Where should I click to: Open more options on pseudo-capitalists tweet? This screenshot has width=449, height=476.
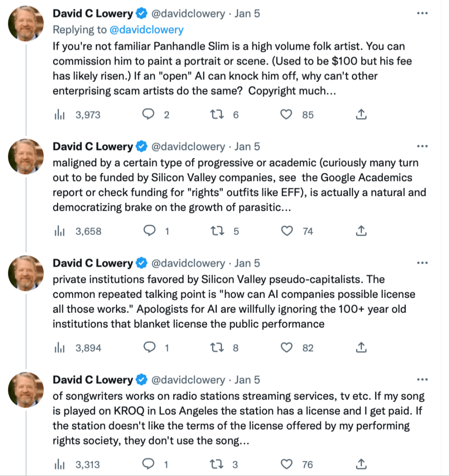tap(422, 263)
